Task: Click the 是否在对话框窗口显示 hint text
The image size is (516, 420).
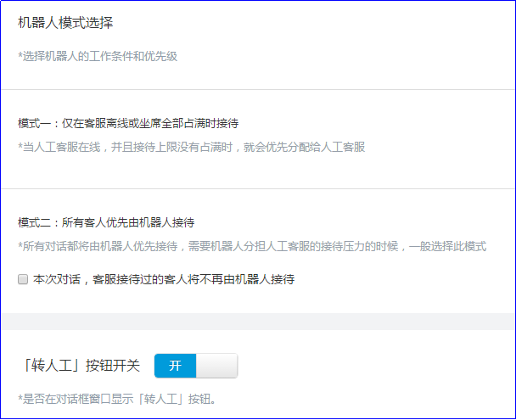Action: point(116,398)
